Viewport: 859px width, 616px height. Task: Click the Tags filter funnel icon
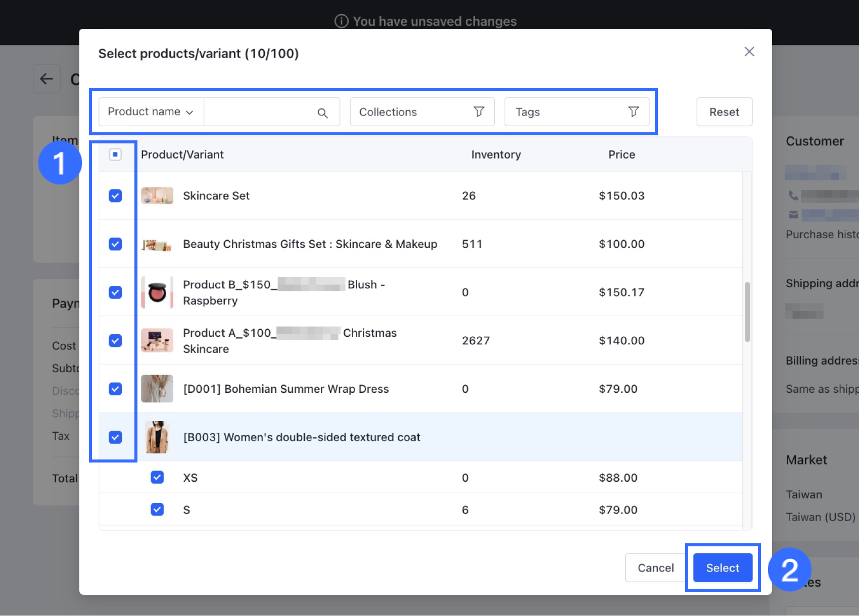tap(633, 112)
